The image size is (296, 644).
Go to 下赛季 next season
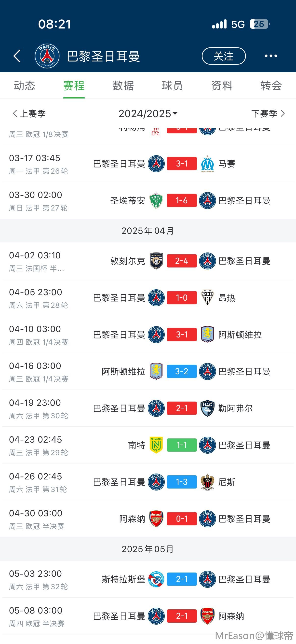(x=268, y=114)
